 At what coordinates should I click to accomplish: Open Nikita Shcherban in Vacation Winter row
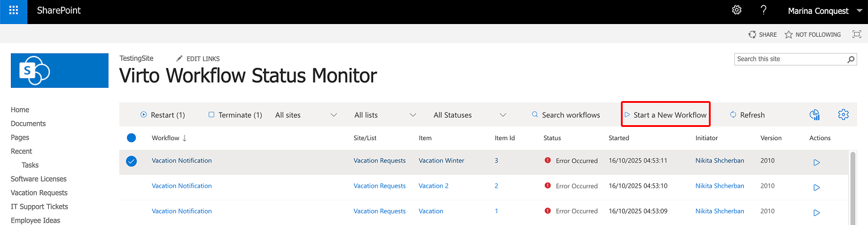(x=720, y=161)
